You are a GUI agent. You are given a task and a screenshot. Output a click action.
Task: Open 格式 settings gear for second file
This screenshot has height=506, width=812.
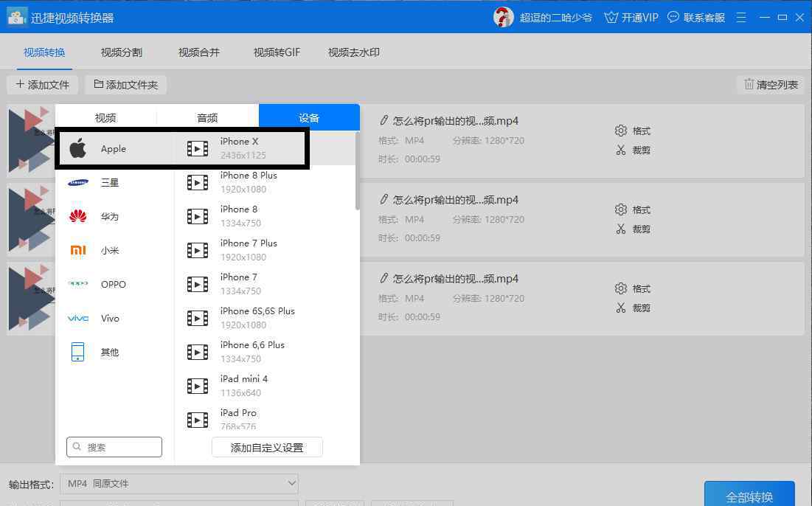tap(620, 209)
